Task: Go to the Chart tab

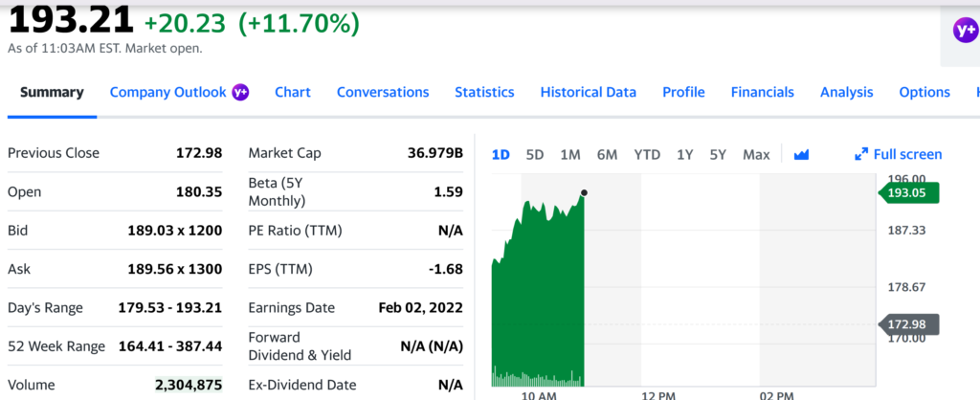Action: coord(293,92)
